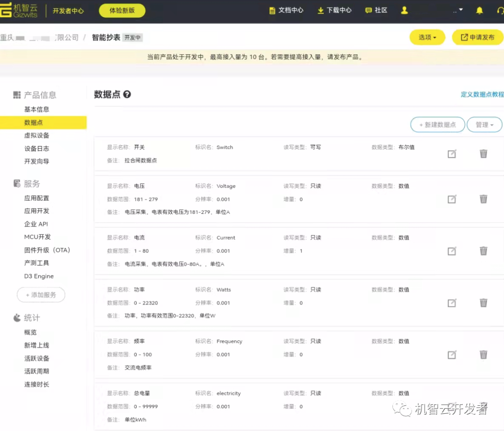Click the 服务 section icon
Image resolution: width=504 pixels, height=431 pixels.
click(x=17, y=184)
